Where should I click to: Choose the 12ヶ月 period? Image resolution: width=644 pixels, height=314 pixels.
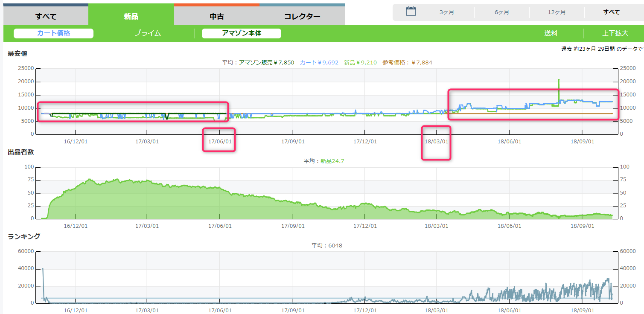pos(557,12)
